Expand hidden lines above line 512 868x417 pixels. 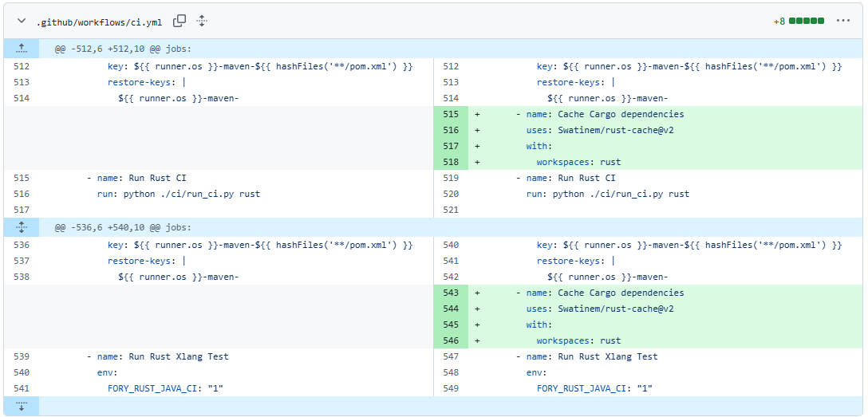[22, 49]
